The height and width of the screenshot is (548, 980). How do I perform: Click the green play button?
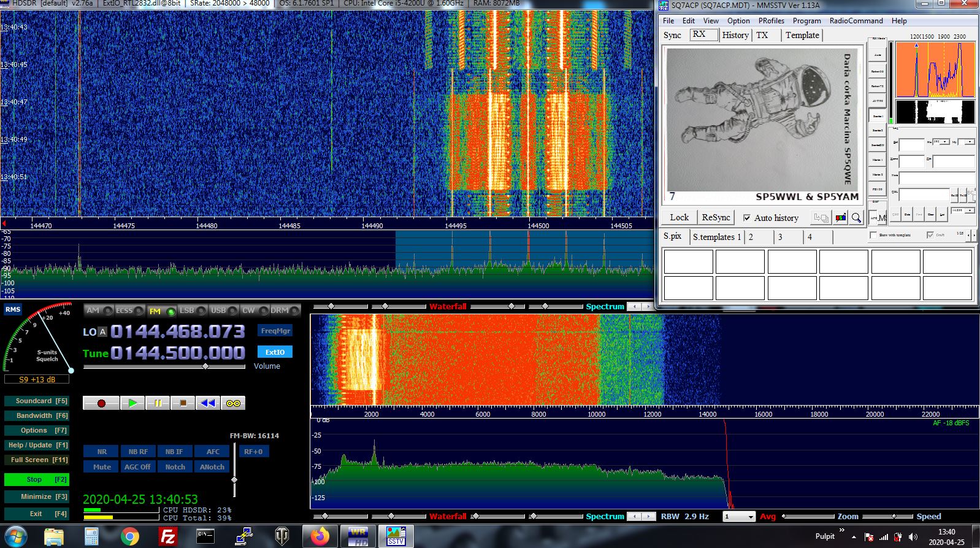(x=132, y=403)
